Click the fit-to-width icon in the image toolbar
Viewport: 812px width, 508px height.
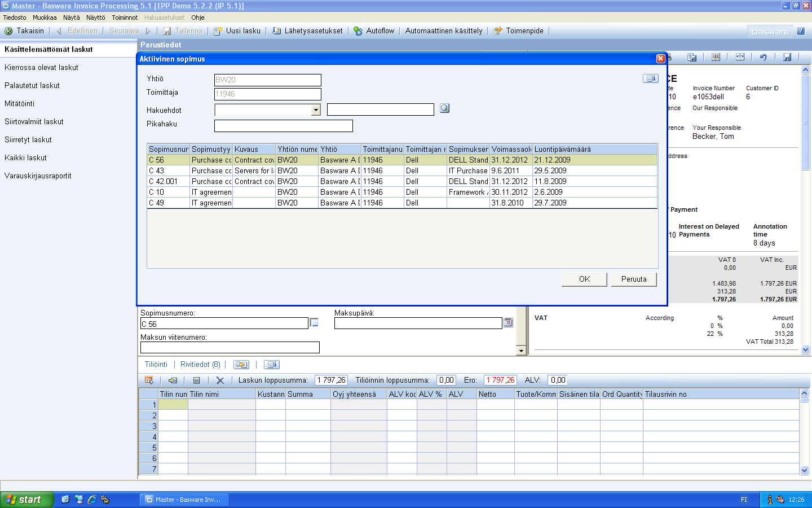(x=740, y=57)
